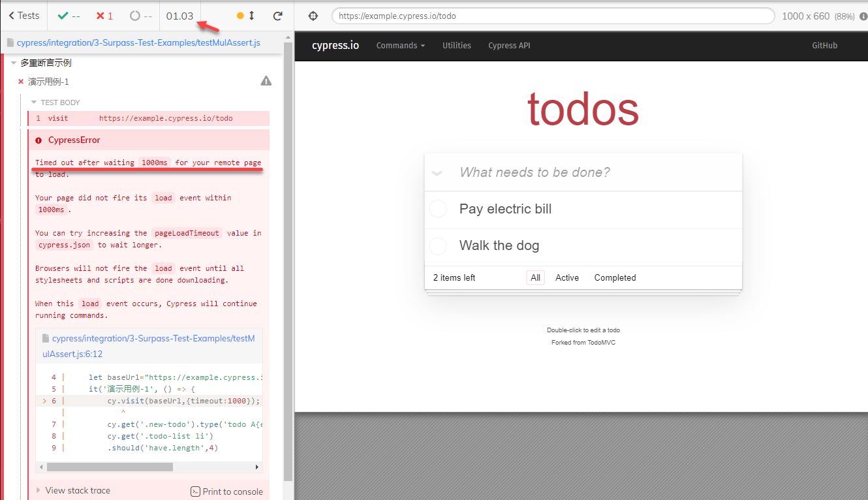Click the toggle-all chevron in todo input
This screenshot has width=868, height=500.
(x=437, y=173)
